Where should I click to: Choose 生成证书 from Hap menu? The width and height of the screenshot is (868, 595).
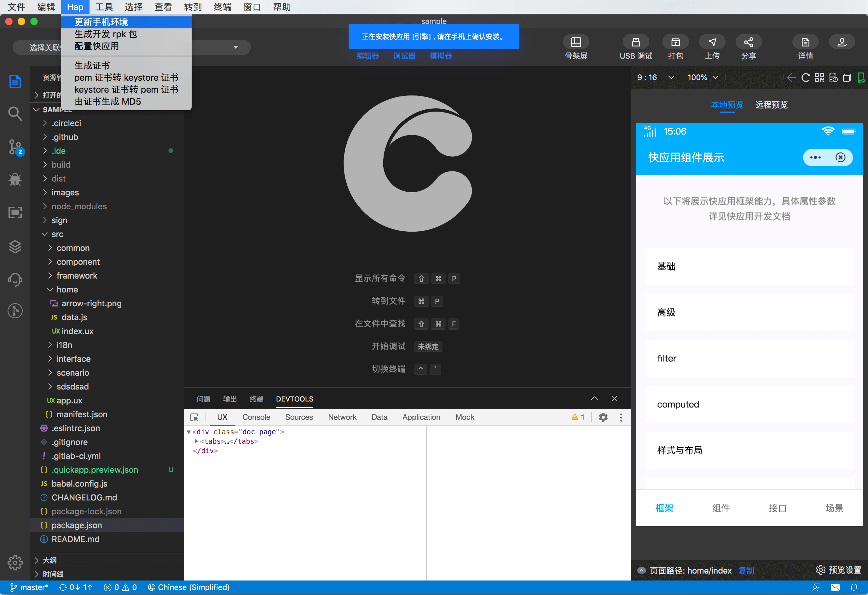pyautogui.click(x=92, y=65)
